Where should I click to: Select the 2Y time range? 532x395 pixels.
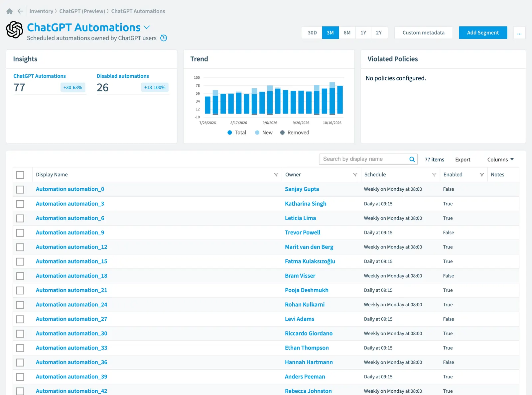click(379, 33)
